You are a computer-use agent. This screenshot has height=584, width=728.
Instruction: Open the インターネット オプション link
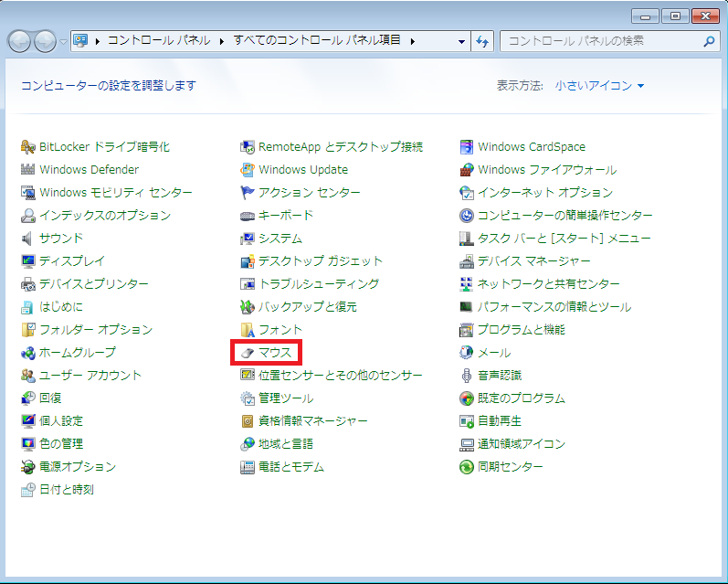[545, 192]
